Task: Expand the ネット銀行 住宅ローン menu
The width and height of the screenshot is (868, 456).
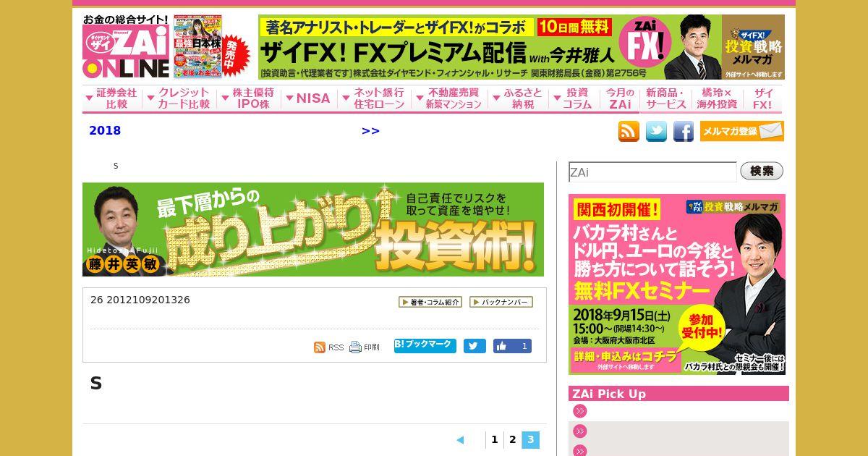Action: (x=374, y=98)
